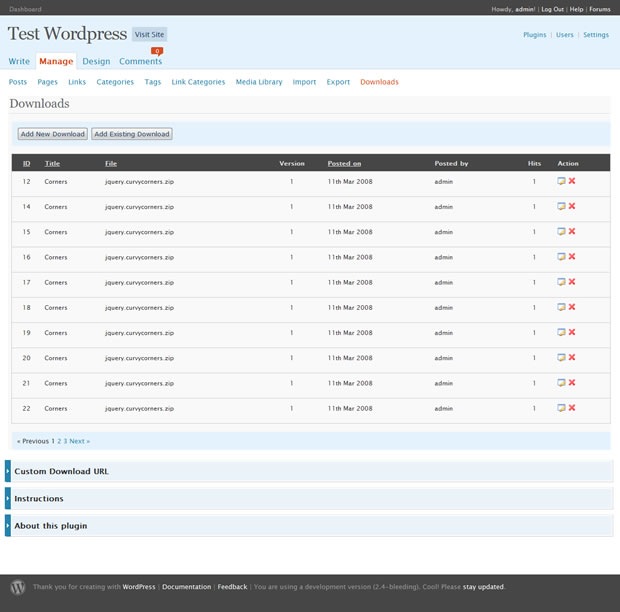Click the Test Wordpress site title

(x=67, y=34)
